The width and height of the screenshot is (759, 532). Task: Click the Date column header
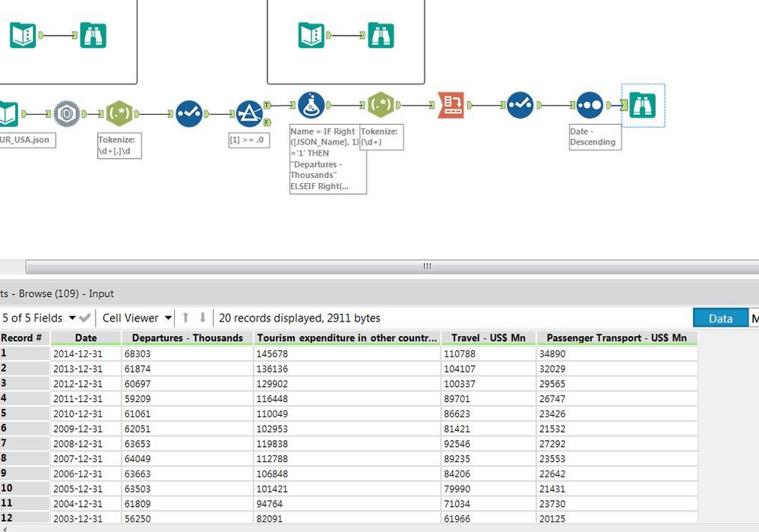86,338
